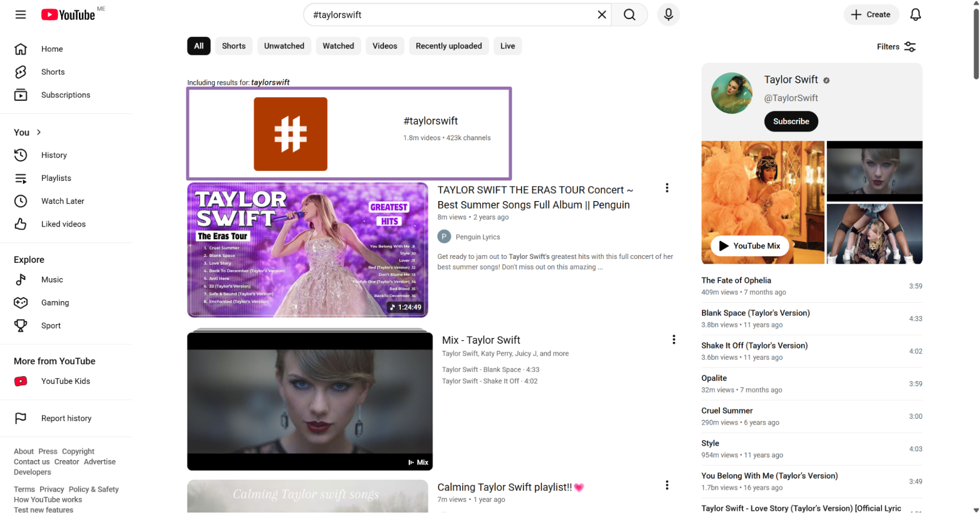Expand the You section chevron
The width and height of the screenshot is (980, 513).
pos(39,132)
